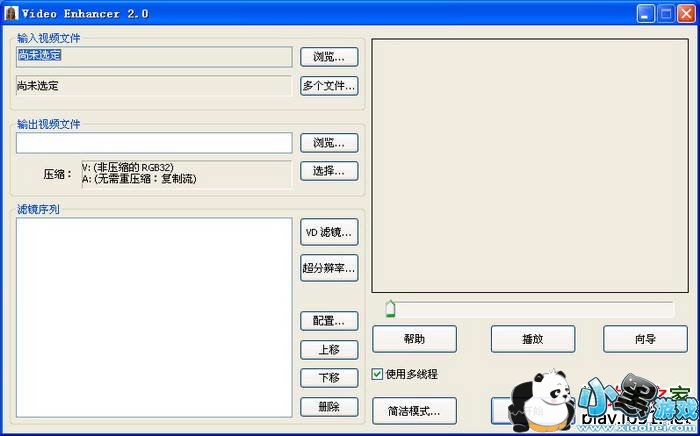Click the Video Enhancer title bar icon
Image resolution: width=700 pixels, height=436 pixels.
click(11, 13)
